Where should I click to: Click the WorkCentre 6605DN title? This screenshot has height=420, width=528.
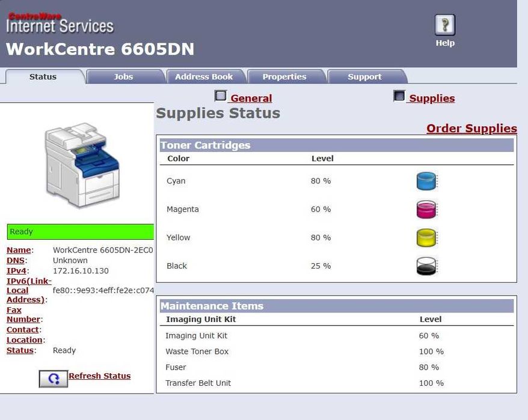coord(100,49)
